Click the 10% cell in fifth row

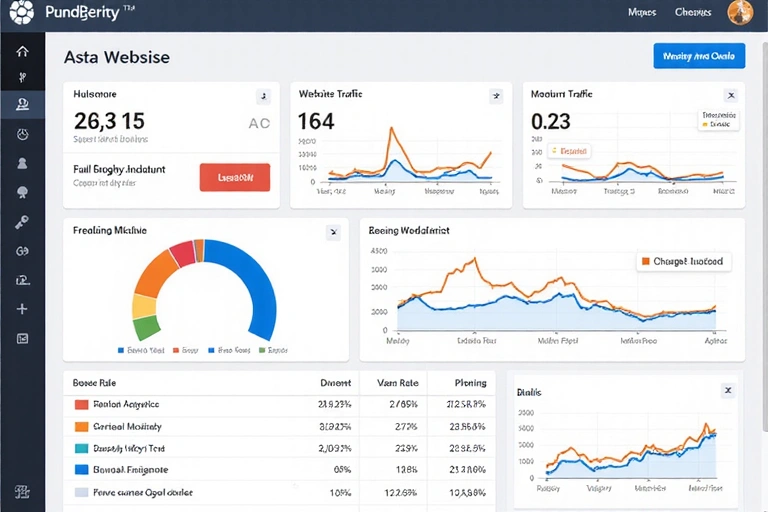coord(340,492)
